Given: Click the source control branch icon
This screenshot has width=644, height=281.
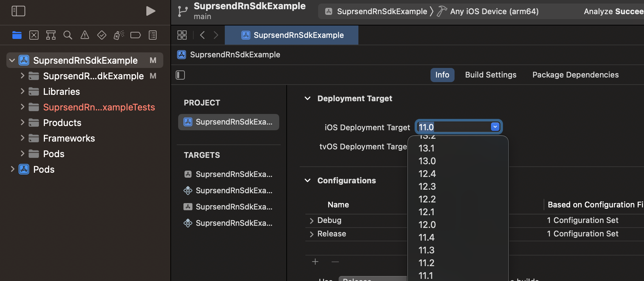Looking at the screenshot, I should (182, 11).
